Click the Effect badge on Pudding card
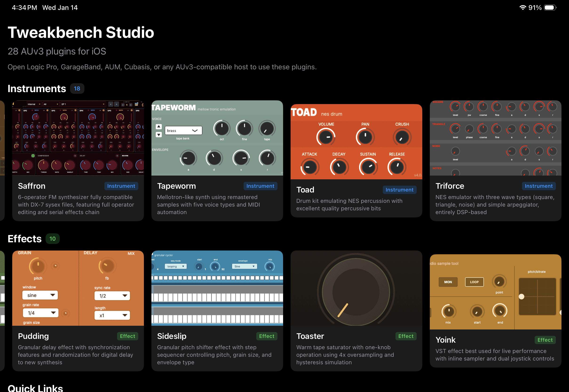 127,336
